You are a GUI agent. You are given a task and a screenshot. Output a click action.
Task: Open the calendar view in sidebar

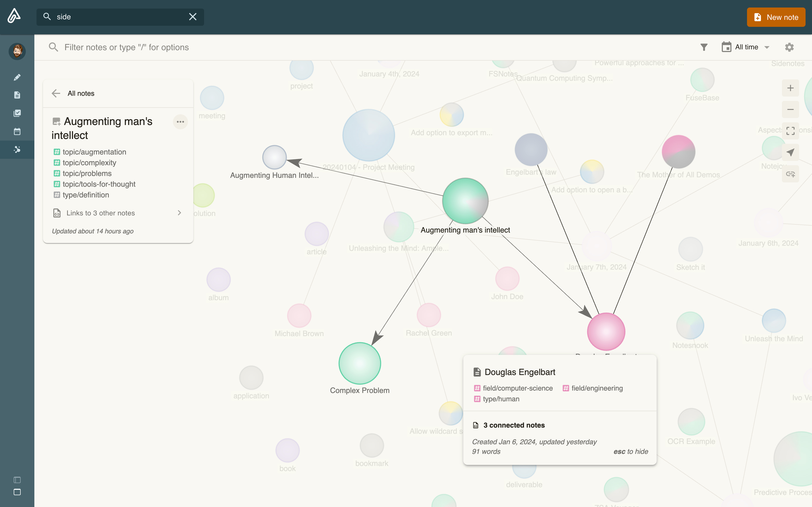click(17, 131)
